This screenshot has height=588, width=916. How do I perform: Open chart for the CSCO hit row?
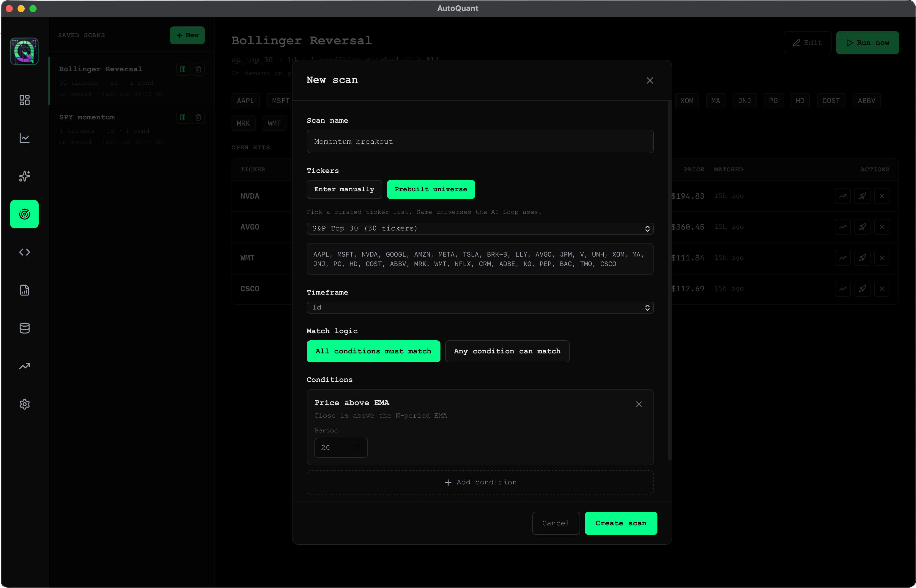coord(843,289)
